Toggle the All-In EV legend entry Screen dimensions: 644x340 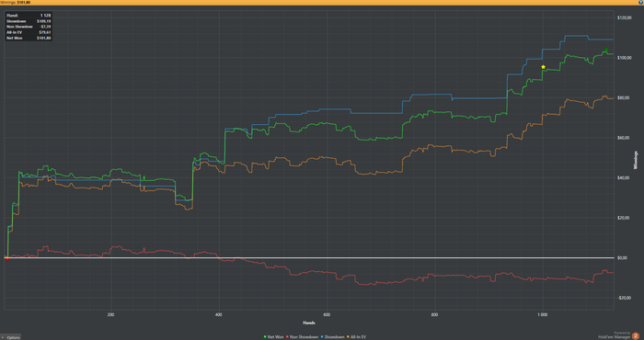click(356, 337)
